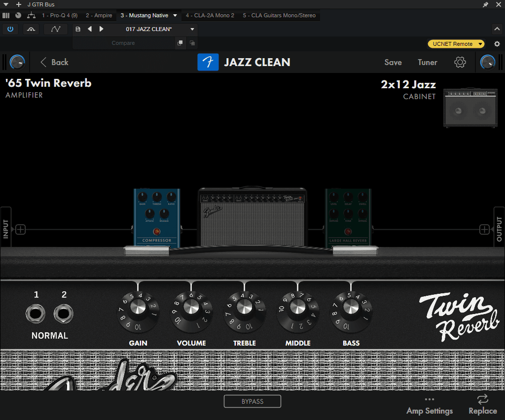
Task: Add effect at input plus icon
Action: pos(20,229)
